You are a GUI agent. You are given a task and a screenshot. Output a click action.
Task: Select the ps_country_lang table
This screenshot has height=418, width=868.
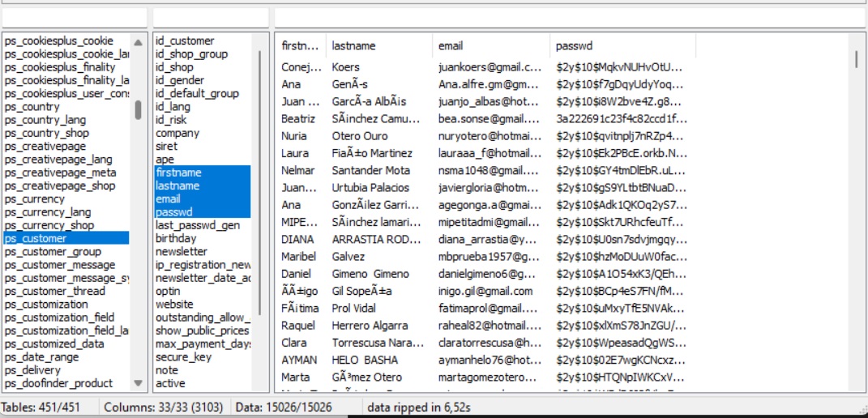(x=66, y=120)
